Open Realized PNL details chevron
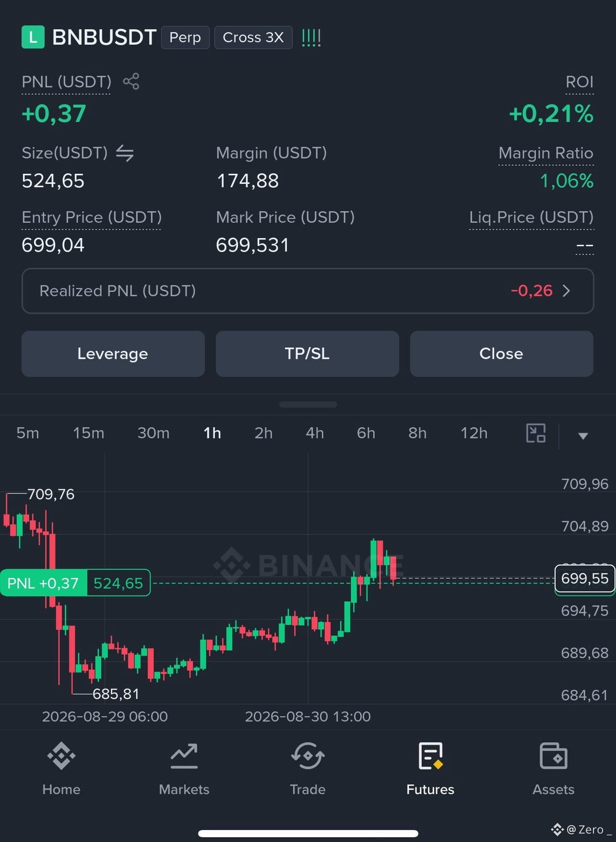 coord(566,291)
